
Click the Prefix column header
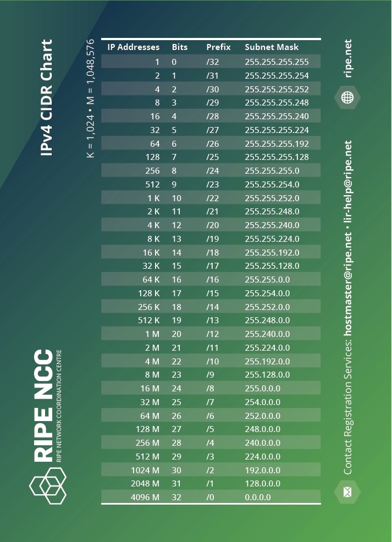pos(218,47)
